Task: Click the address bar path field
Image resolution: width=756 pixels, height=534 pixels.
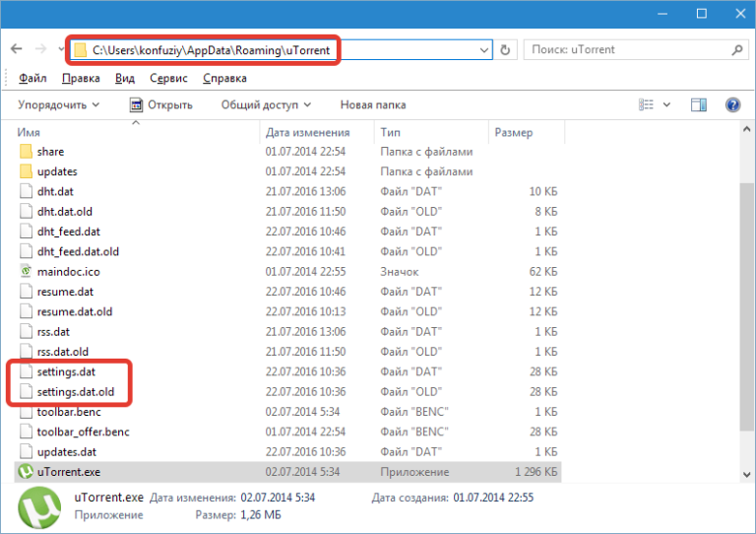Action: point(283,49)
